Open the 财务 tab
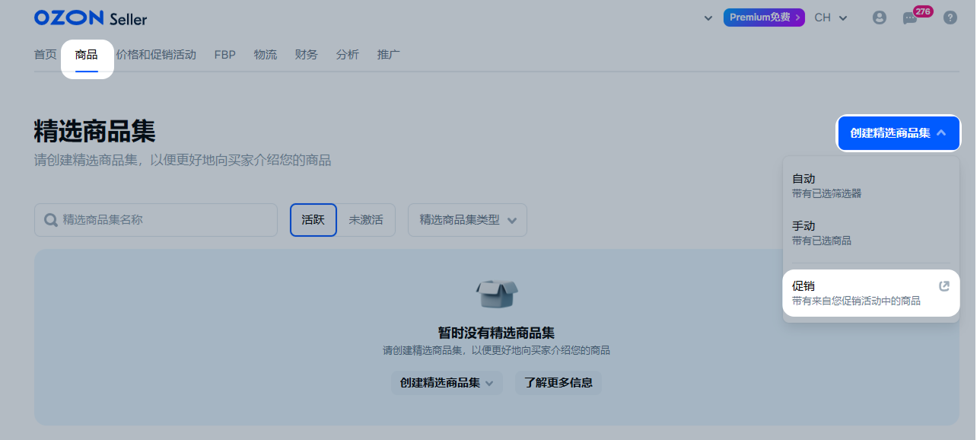The height and width of the screenshot is (440, 980). tap(307, 55)
